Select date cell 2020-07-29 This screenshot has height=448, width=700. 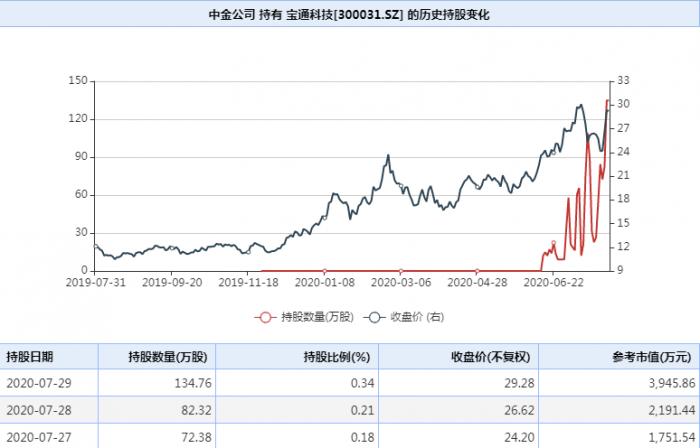tap(39, 383)
